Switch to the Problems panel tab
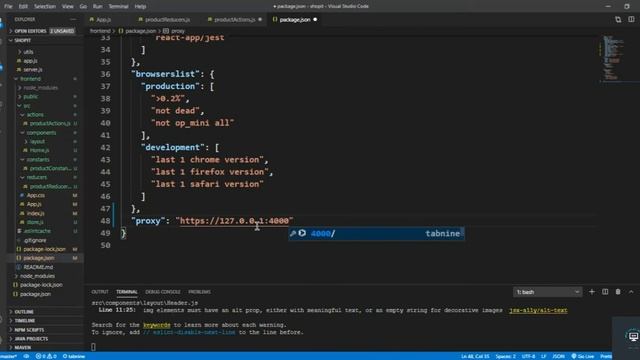This screenshot has height=360, width=640. (200, 292)
